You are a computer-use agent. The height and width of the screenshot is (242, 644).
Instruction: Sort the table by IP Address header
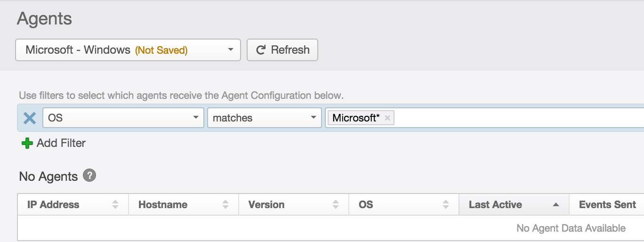[53, 205]
